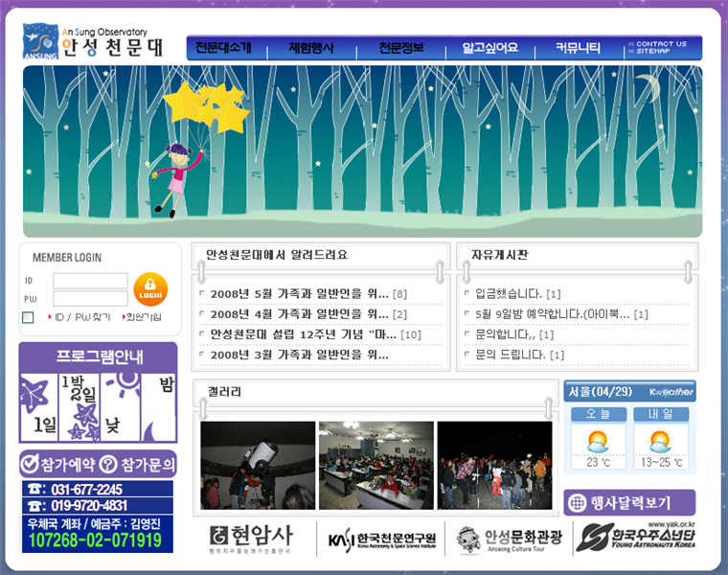Click tomorrow's 내일 weather icon

(x=660, y=442)
